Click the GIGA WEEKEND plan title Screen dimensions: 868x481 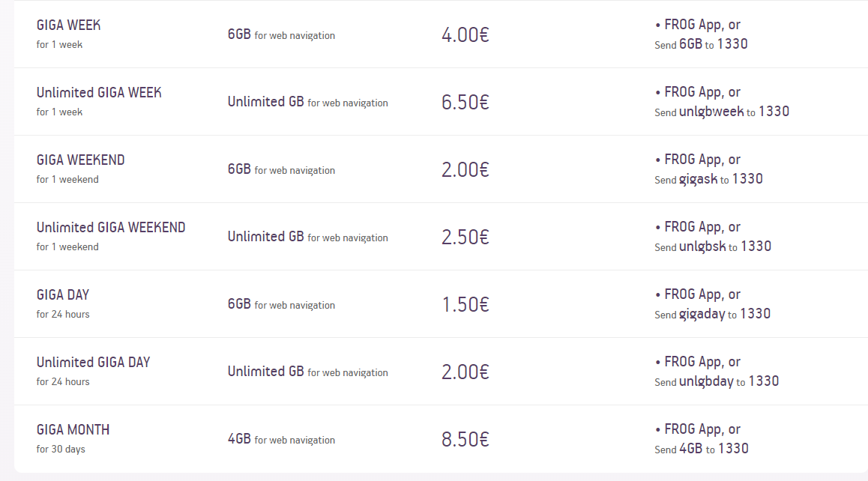(81, 160)
